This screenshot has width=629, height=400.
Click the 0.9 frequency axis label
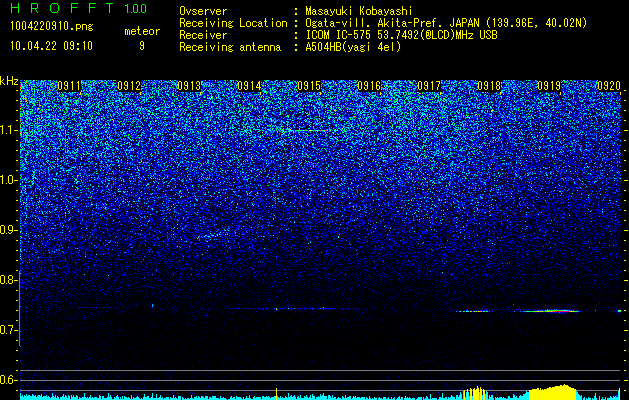(9, 230)
